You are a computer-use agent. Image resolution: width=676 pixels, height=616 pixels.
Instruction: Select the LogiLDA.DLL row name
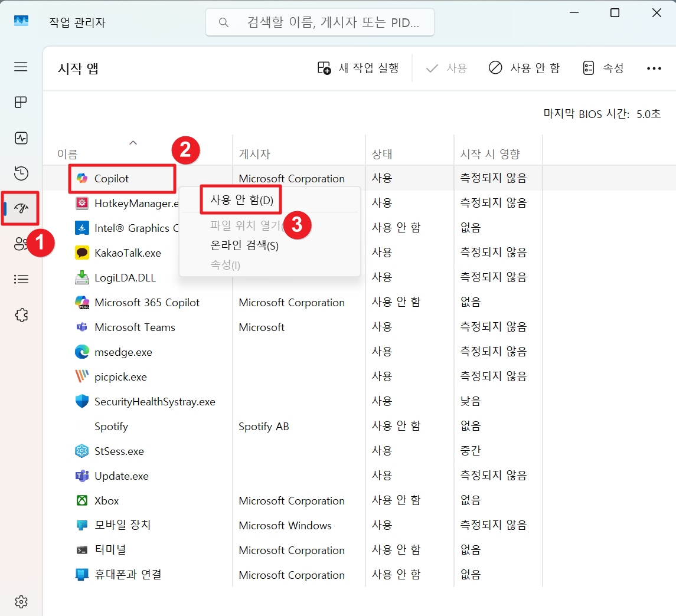(x=125, y=278)
